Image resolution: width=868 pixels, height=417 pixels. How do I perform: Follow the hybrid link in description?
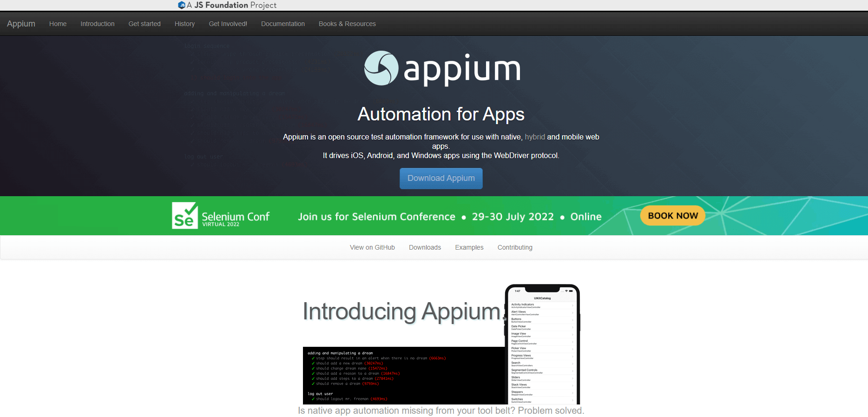click(x=535, y=137)
